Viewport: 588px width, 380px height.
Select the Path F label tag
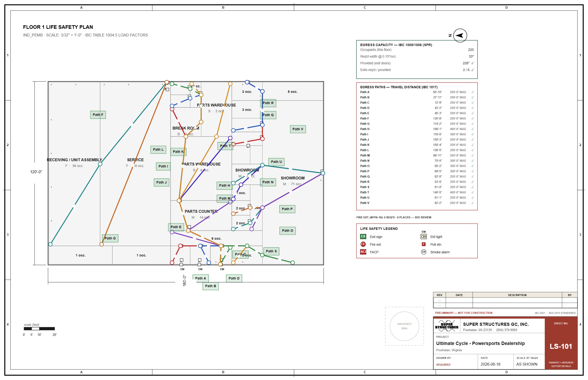(x=98, y=115)
